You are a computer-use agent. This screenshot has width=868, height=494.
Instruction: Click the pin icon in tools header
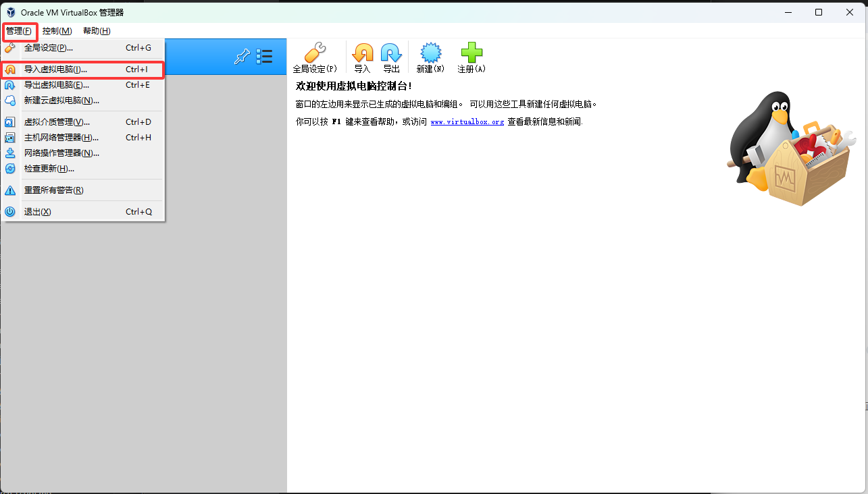pyautogui.click(x=241, y=57)
